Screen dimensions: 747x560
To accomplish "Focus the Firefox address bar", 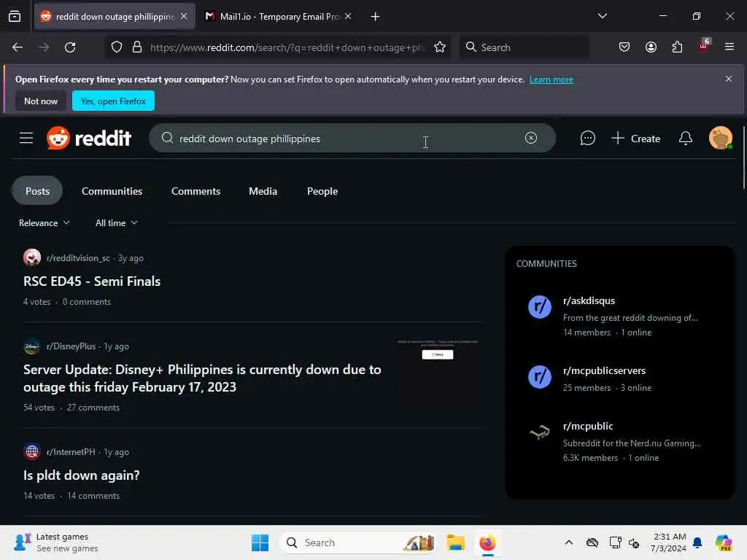I will click(x=287, y=47).
